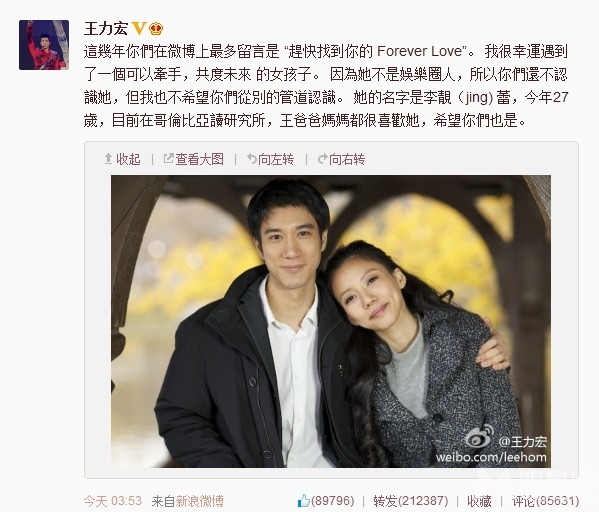
Task: Choose 向左转 to rotate photo left
Action: click(x=276, y=159)
